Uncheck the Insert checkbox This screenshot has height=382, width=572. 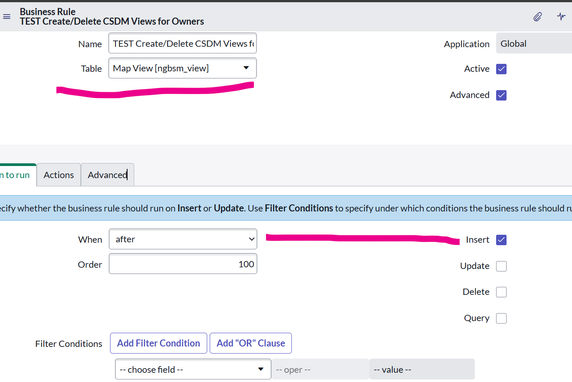(501, 240)
